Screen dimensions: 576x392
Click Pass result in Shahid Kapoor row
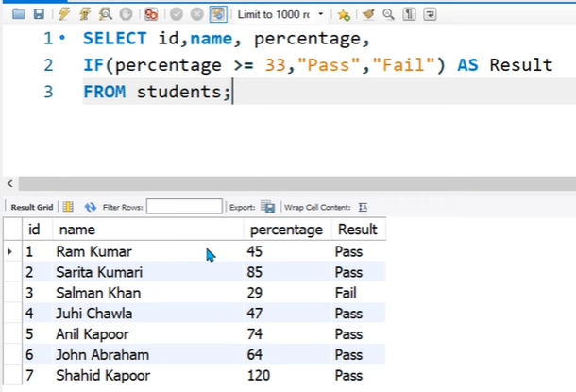click(x=348, y=375)
